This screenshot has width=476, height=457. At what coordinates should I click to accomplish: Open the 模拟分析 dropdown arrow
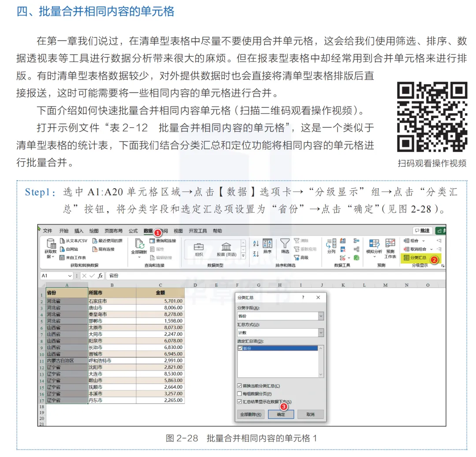[x=374, y=257]
